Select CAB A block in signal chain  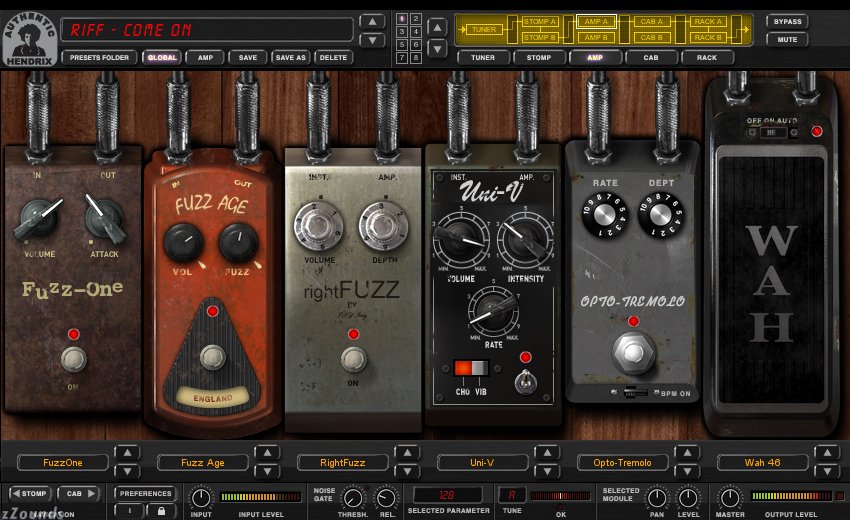[x=652, y=22]
